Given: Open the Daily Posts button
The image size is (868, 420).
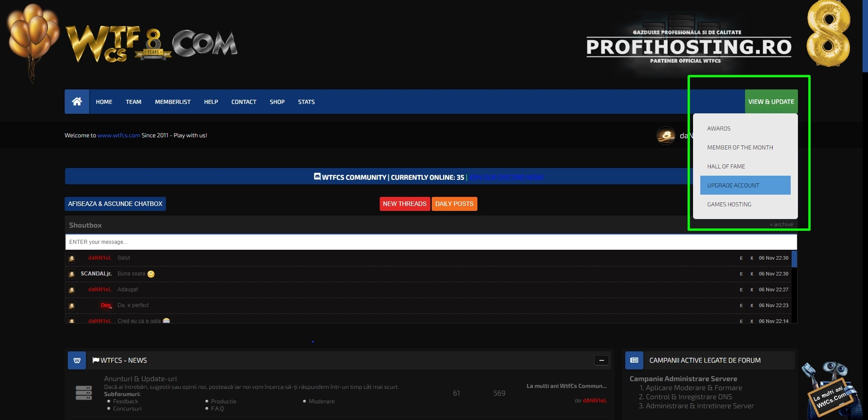Looking at the screenshot, I should 454,204.
